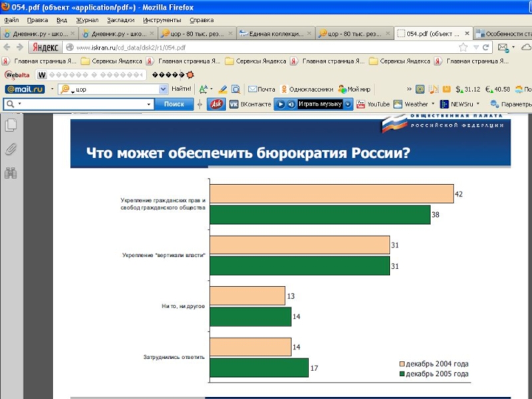This screenshot has height=399, width=532.
Task: Click the blue Поиск button
Action: click(174, 104)
